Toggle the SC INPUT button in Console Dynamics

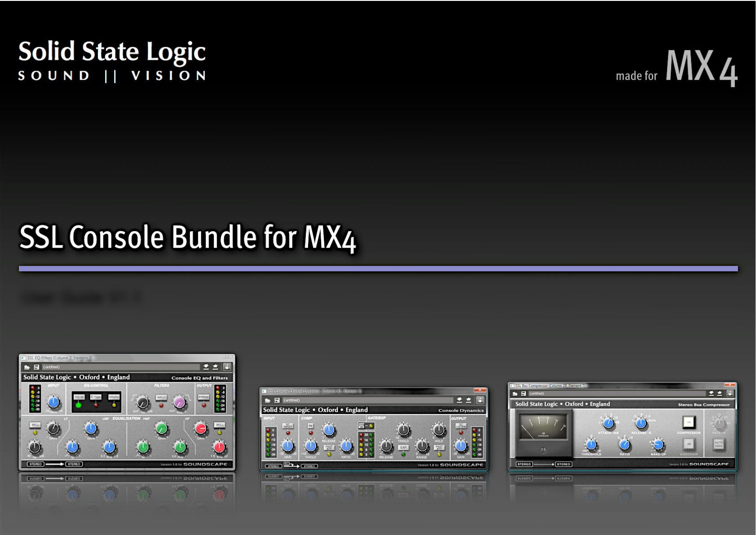click(x=288, y=425)
